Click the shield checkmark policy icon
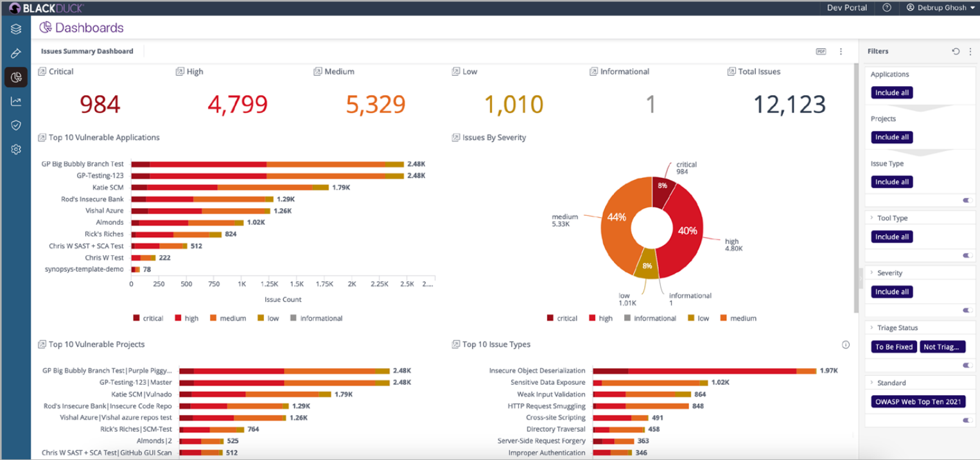 (16, 125)
